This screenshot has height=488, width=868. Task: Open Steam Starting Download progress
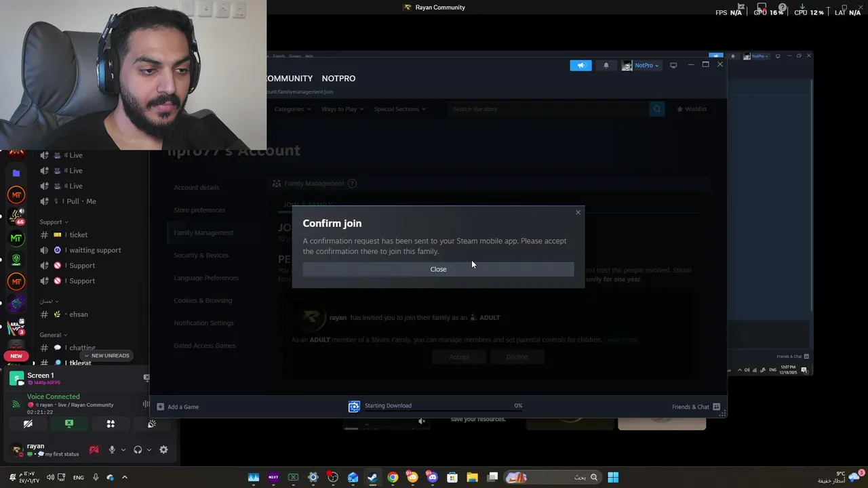click(x=434, y=406)
